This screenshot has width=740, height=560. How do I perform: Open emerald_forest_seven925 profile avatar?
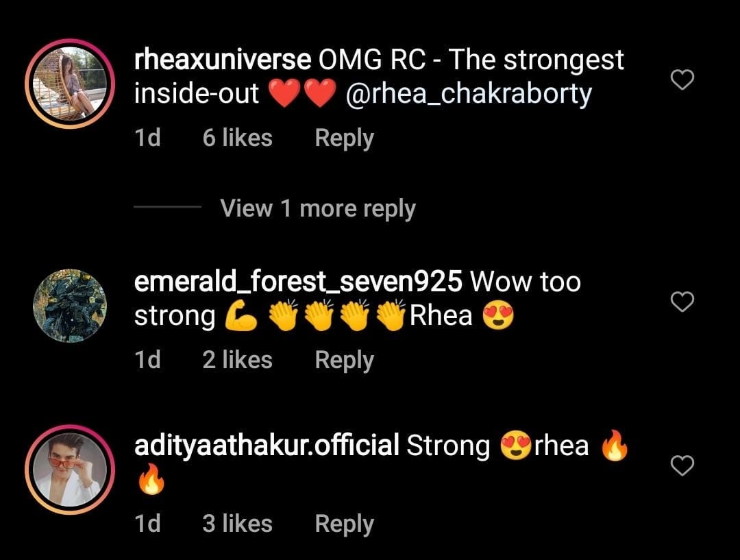click(x=70, y=306)
